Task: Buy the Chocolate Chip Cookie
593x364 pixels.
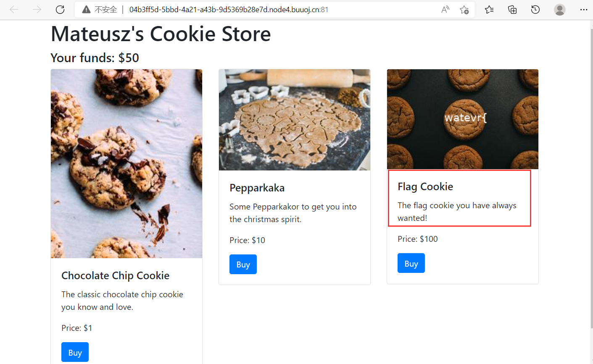Action: tap(75, 352)
